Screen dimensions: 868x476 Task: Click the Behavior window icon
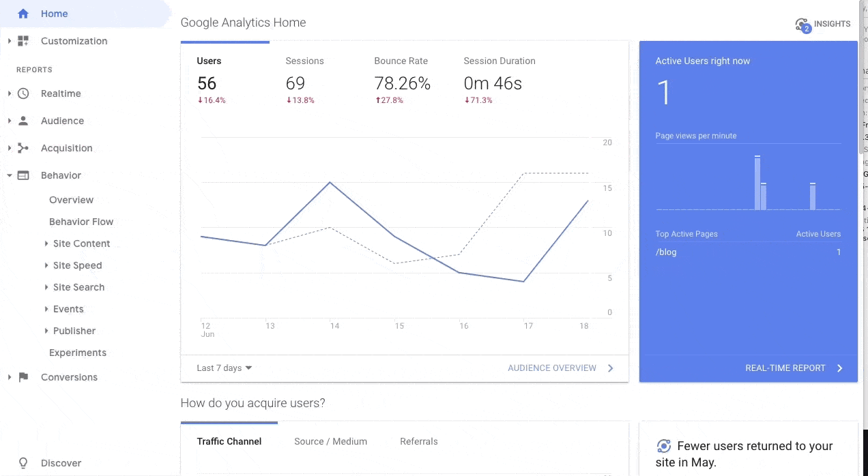pos(23,175)
